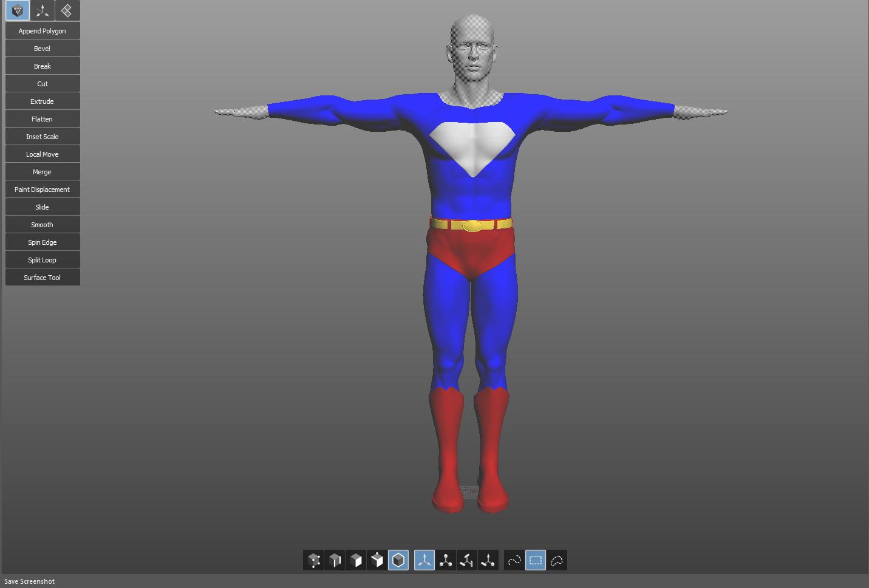Select face selection mode cube icon
Viewport: 869px width, 588px height.
click(356, 560)
